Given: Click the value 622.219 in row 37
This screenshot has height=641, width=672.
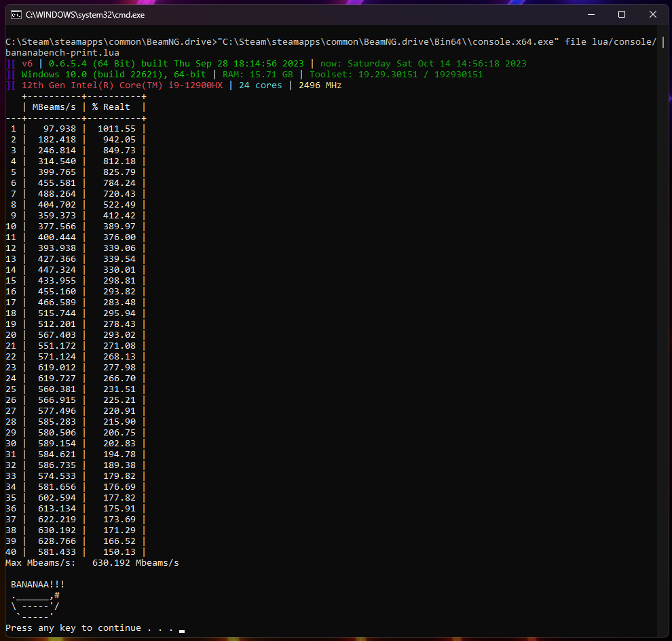Looking at the screenshot, I should tap(57, 520).
